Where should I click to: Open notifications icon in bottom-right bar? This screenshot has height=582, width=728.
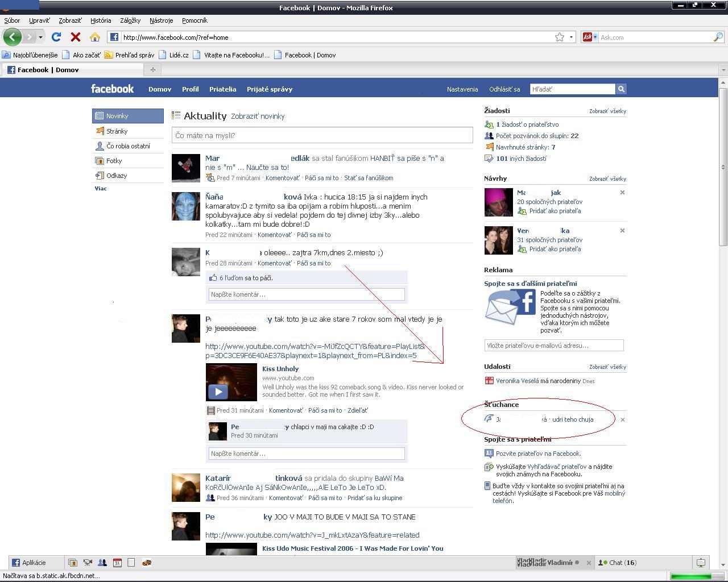(701, 563)
